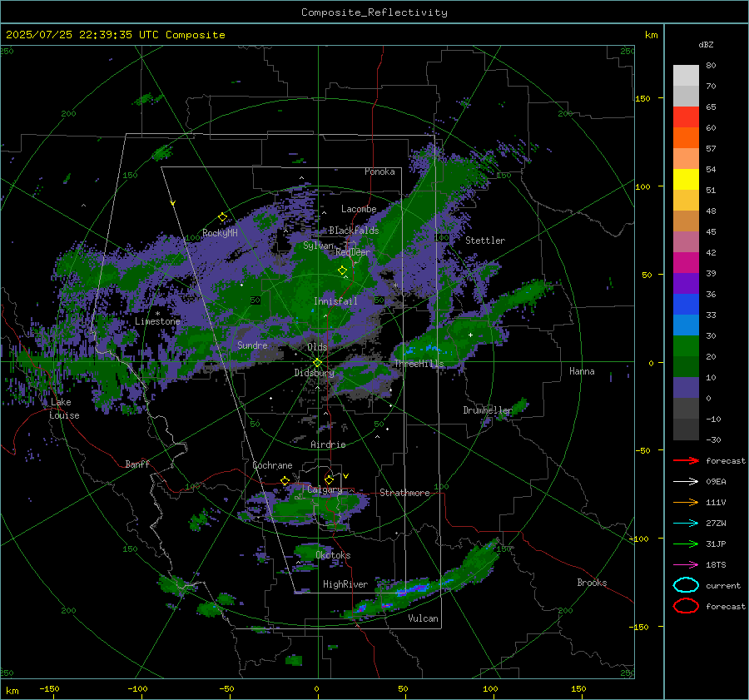Click the 65 dBZ red color swatch

point(686,117)
